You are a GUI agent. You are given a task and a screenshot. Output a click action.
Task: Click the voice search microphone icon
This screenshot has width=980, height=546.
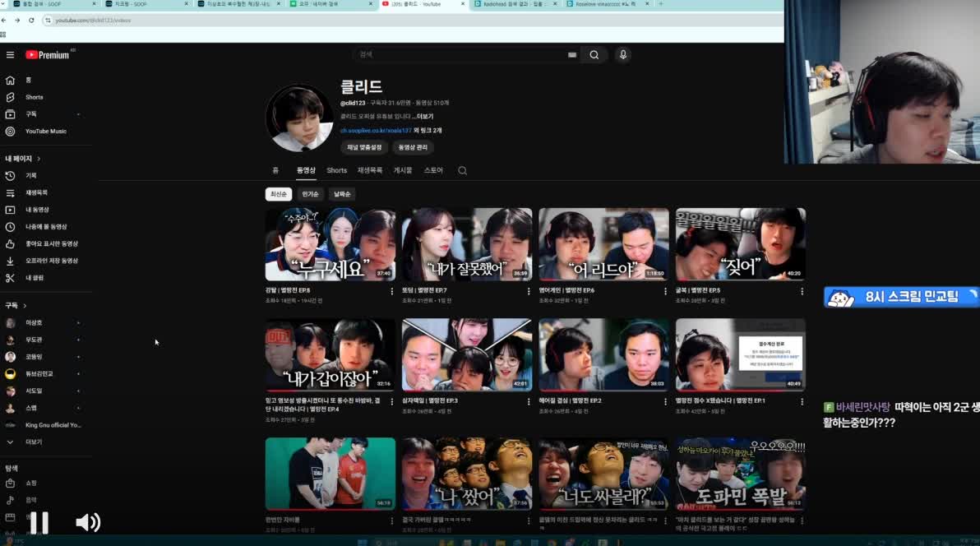pyautogui.click(x=622, y=54)
